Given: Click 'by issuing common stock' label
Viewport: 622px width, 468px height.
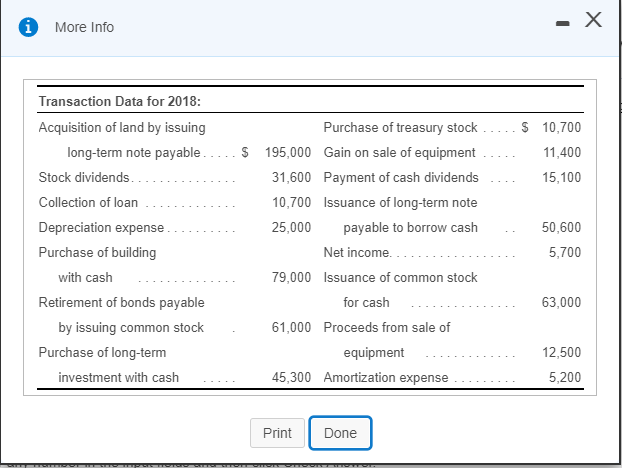Looking at the screenshot, I should pos(131,328).
